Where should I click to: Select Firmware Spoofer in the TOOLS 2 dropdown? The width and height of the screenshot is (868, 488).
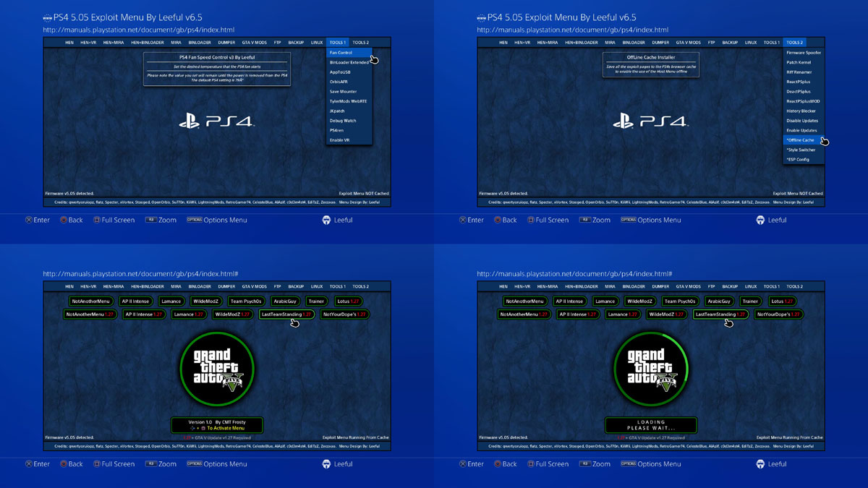[x=804, y=53]
